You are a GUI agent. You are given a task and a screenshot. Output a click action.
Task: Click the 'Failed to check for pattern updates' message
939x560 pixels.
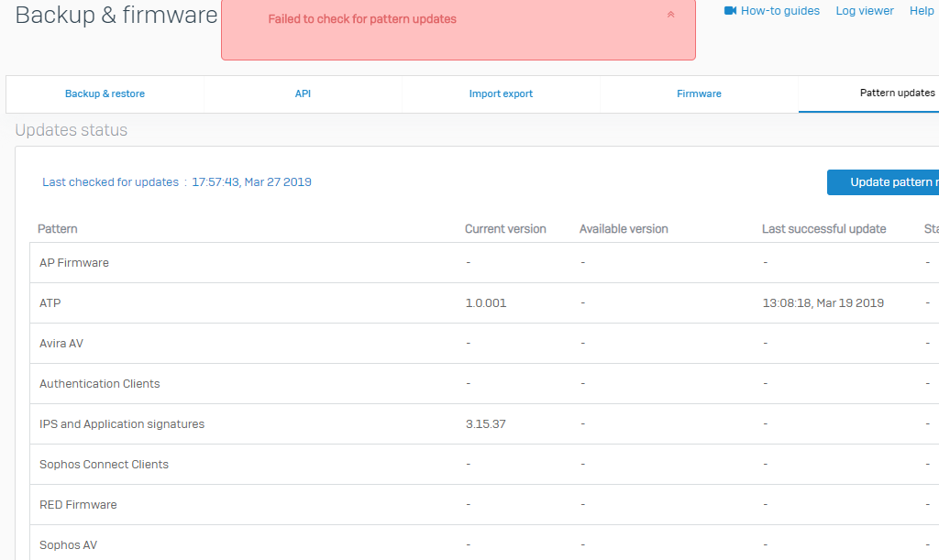[362, 19]
